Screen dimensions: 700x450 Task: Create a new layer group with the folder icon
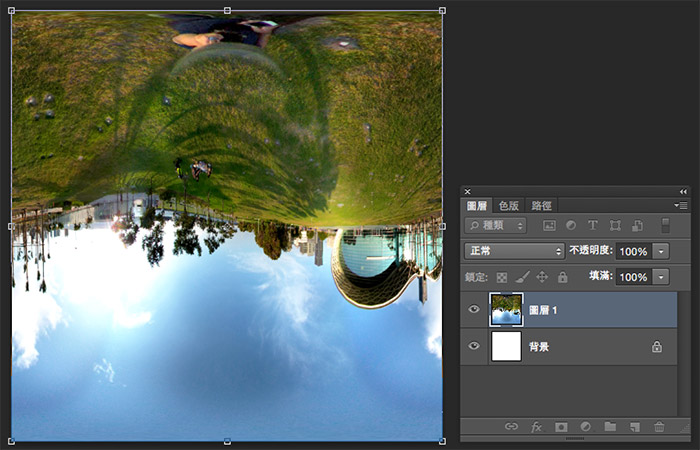[x=610, y=427]
